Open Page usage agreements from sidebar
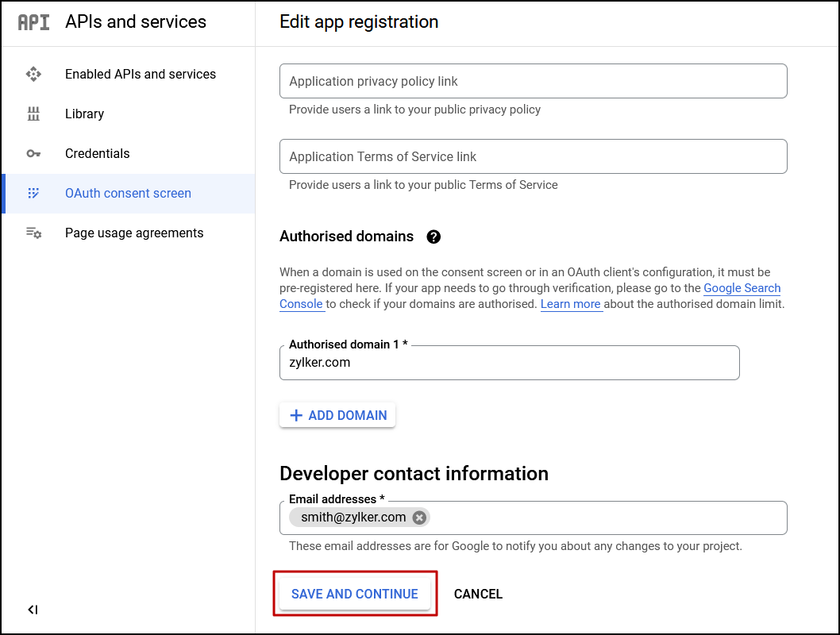840x635 pixels. (x=133, y=233)
